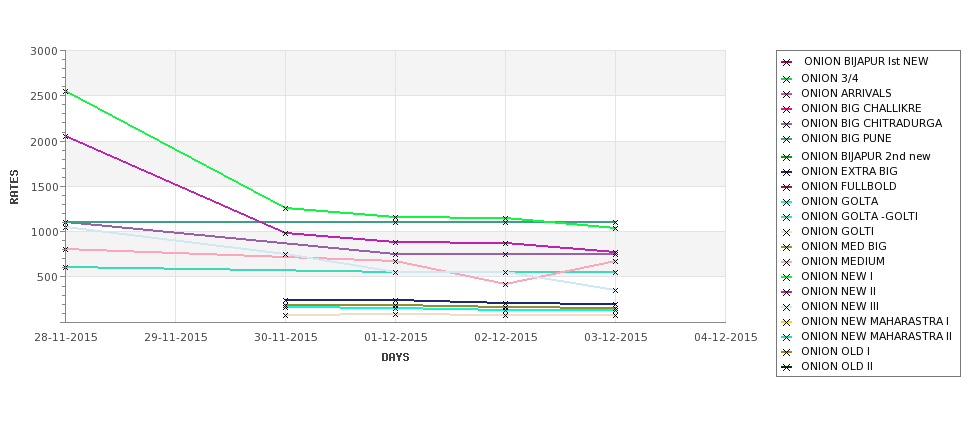Click the 3000 y-axis tick label
This screenshot has height=429, width=975.
click(x=44, y=51)
